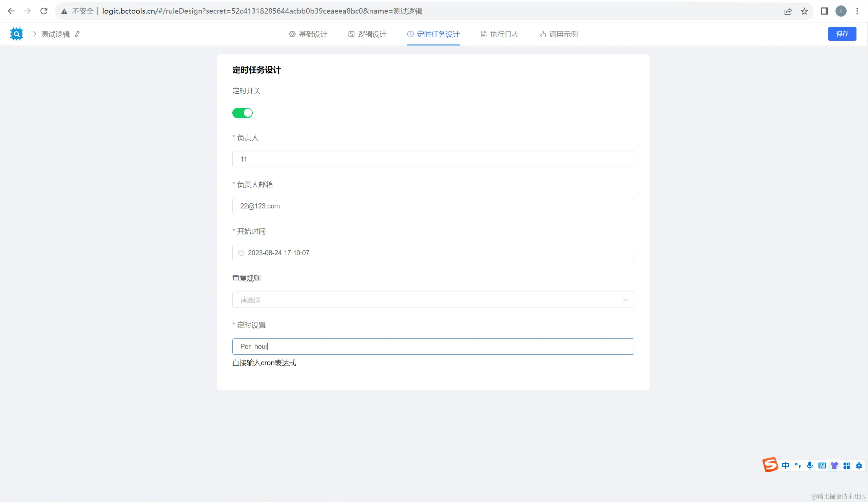Click Sogou soft keyboard icon
The image size is (868, 502).
[822, 465]
